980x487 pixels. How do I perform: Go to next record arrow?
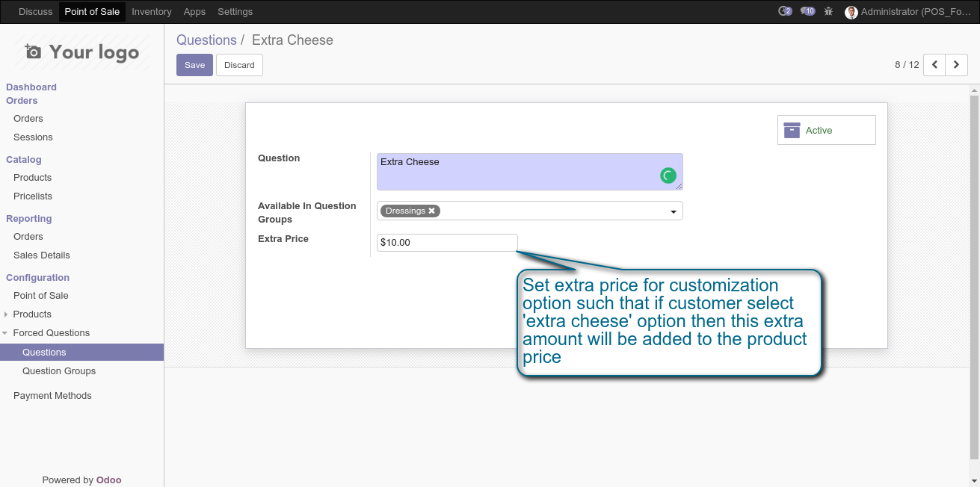tap(957, 65)
